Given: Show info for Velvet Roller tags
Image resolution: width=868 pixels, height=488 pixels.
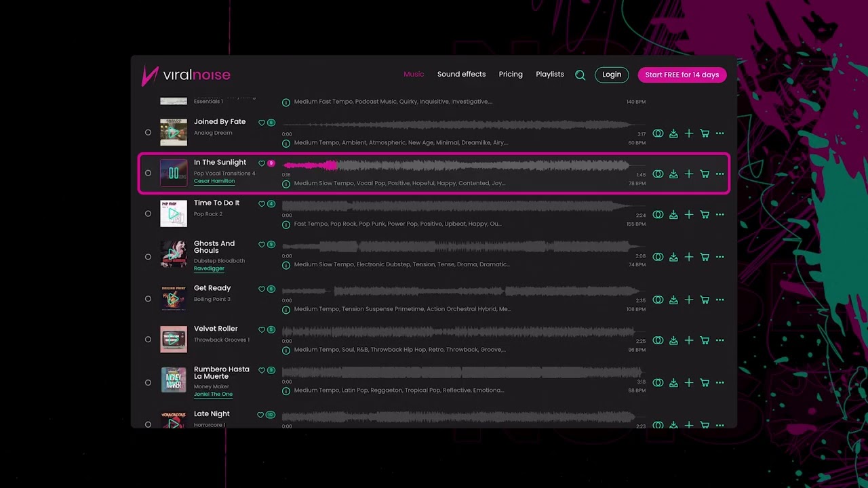Looking at the screenshot, I should tap(286, 350).
